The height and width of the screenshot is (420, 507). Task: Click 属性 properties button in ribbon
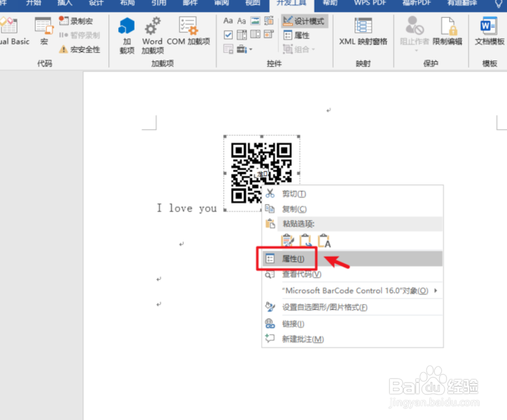[x=296, y=35]
